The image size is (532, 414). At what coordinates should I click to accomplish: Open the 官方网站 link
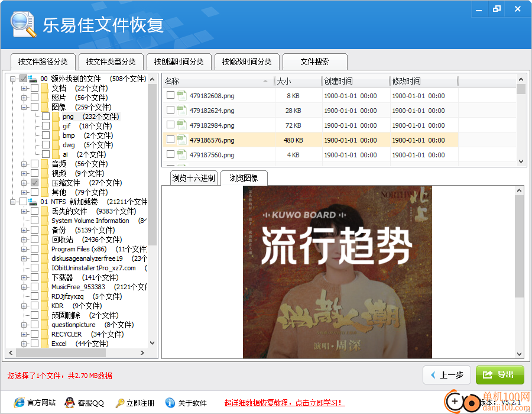point(41,403)
